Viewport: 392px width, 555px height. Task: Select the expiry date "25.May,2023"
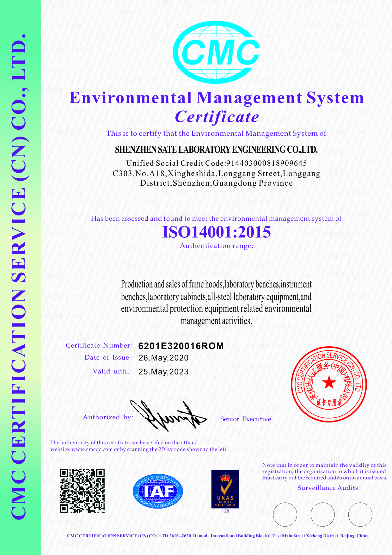(163, 372)
